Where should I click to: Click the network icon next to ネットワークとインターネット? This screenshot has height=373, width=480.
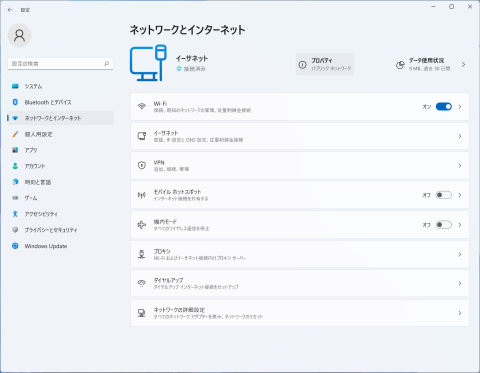(15, 118)
